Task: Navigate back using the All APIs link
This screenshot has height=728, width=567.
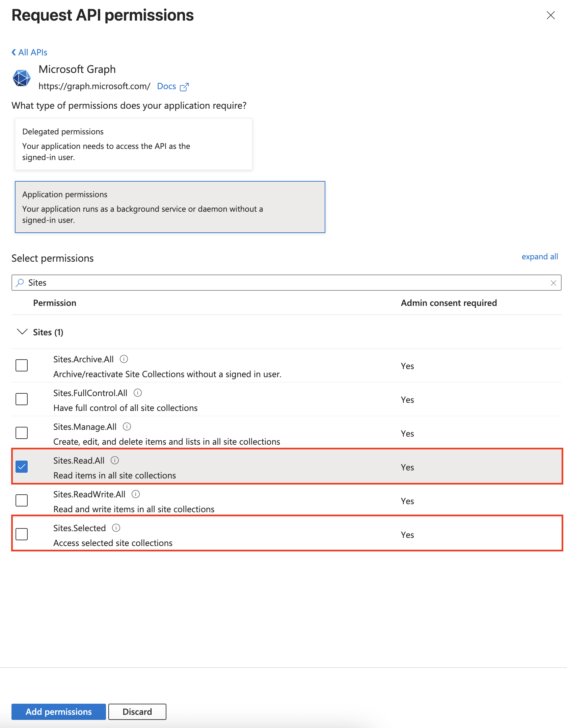Action: 29,52
